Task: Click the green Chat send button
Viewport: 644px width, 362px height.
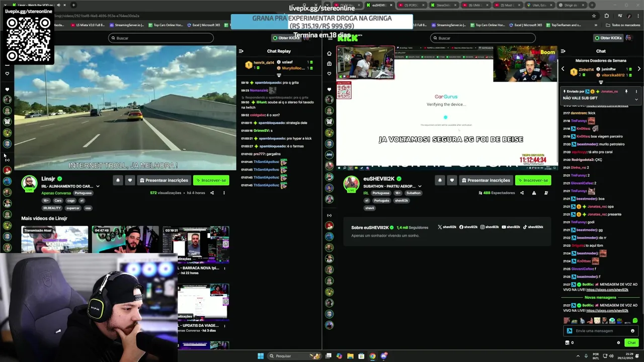Action: click(x=631, y=343)
